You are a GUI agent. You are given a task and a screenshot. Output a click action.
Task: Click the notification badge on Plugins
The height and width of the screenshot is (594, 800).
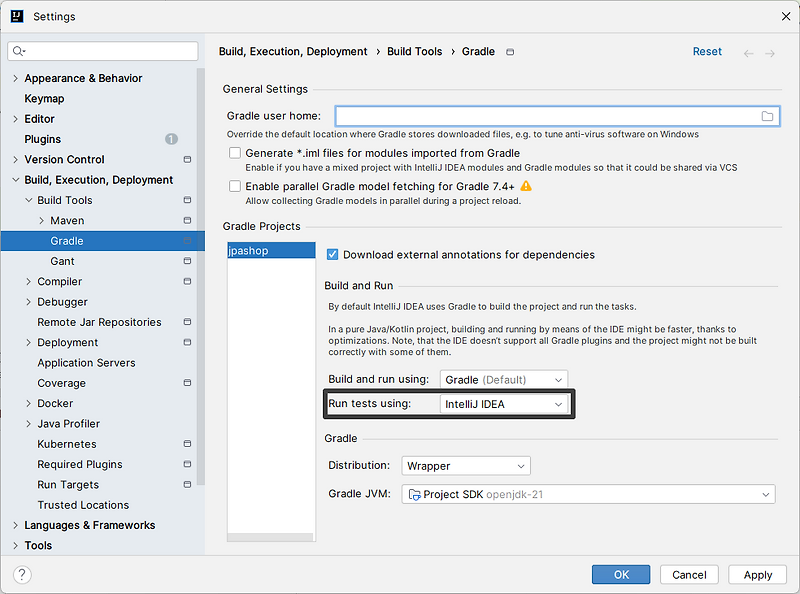[x=170, y=139]
